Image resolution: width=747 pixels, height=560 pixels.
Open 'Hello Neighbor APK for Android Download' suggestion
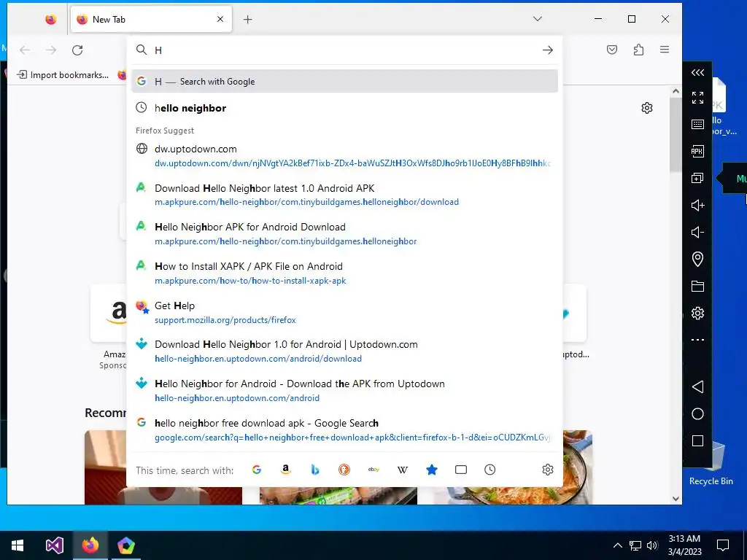tap(344, 234)
